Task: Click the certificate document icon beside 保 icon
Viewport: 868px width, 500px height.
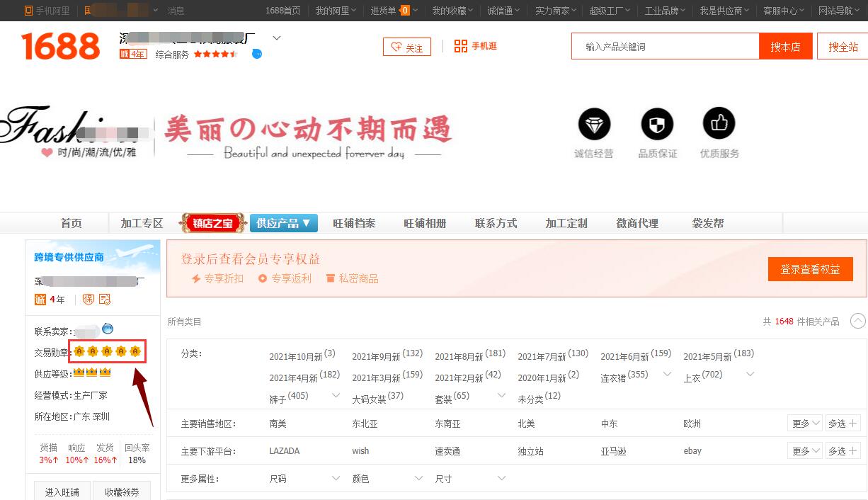Action: pyautogui.click(x=105, y=300)
